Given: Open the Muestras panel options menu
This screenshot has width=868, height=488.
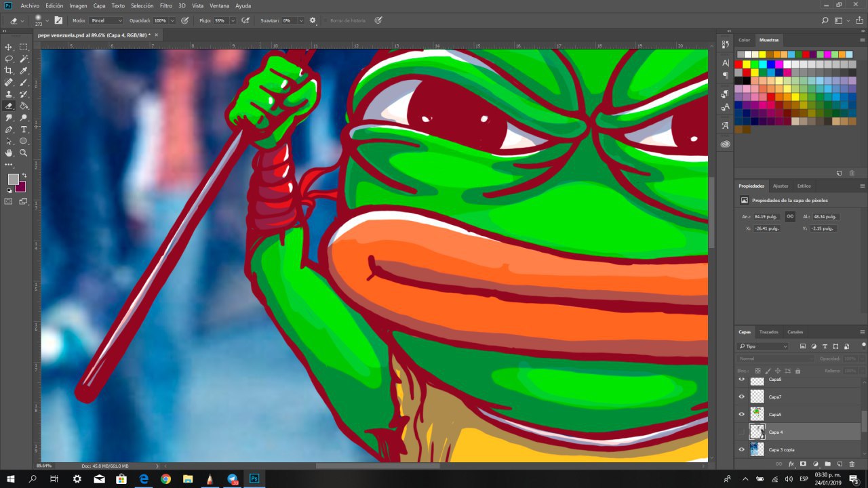Looking at the screenshot, I should click(863, 40).
